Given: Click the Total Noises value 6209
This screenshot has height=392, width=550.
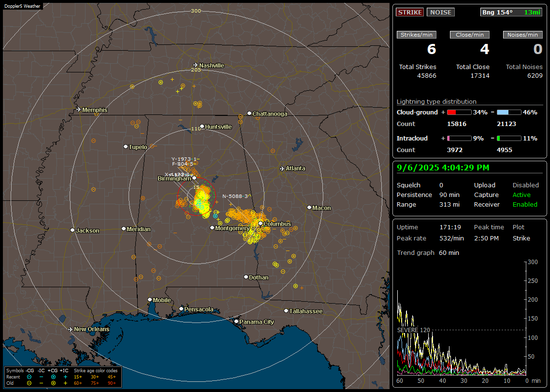Looking at the screenshot, I should 535,76.
